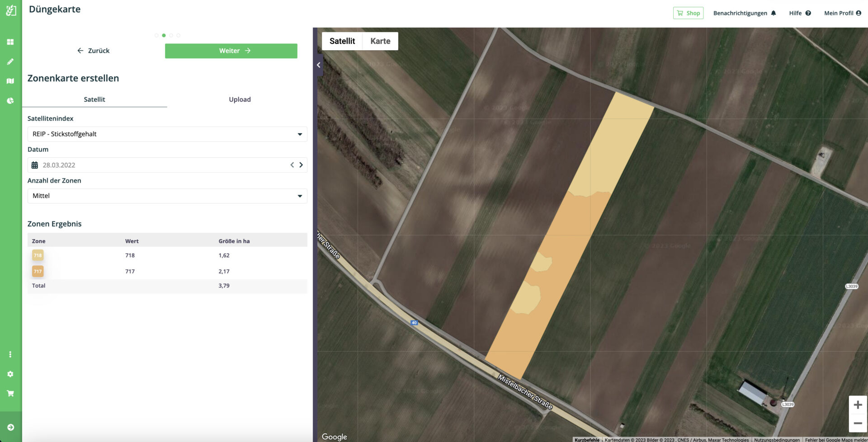Screen dimensions: 868x442
Task: Open the Shop button
Action: (x=688, y=13)
